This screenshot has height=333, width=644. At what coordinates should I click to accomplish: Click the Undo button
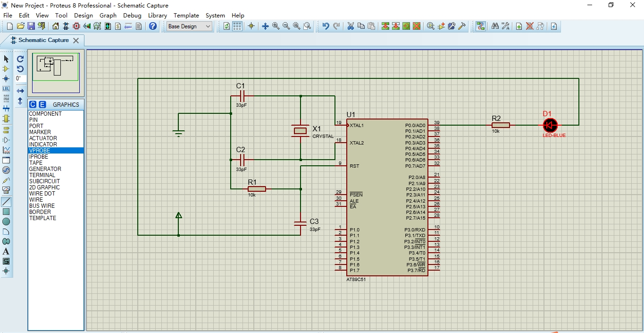point(326,26)
